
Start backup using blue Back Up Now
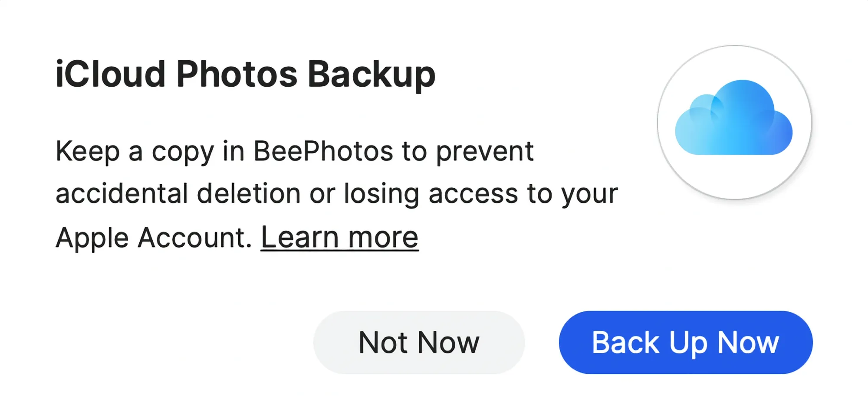[686, 342]
